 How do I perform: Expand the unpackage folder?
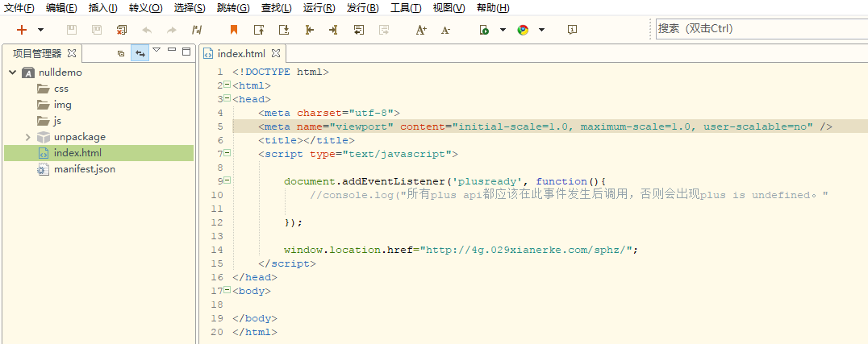[x=28, y=137]
